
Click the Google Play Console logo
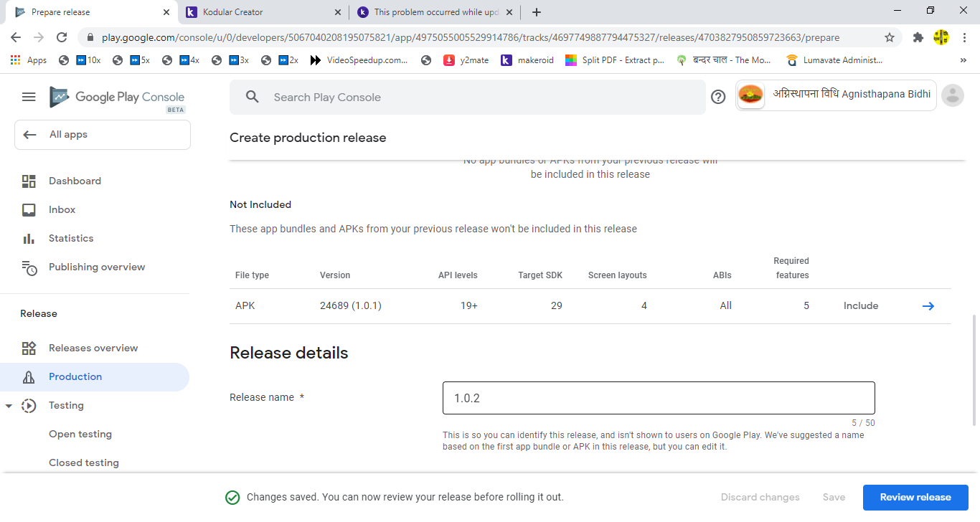point(117,98)
